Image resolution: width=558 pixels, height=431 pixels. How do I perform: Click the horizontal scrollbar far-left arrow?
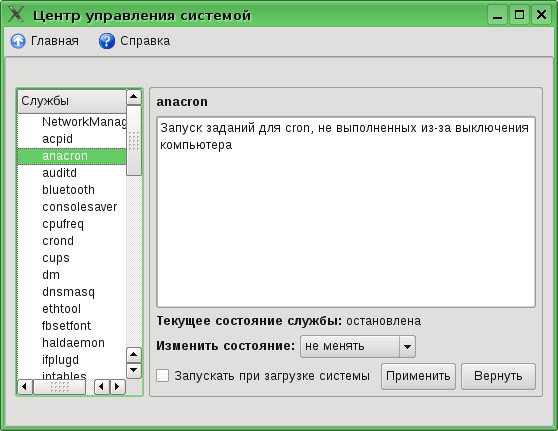point(25,387)
